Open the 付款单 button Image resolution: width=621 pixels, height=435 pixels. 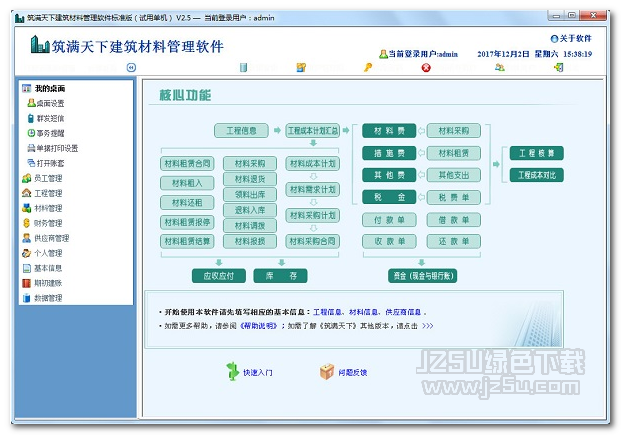(x=389, y=220)
